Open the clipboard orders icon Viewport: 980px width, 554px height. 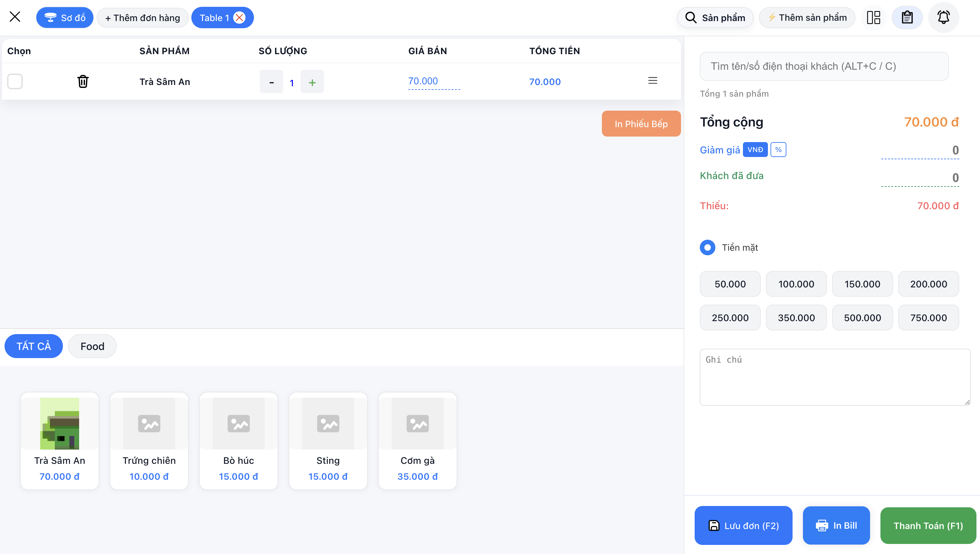point(907,18)
